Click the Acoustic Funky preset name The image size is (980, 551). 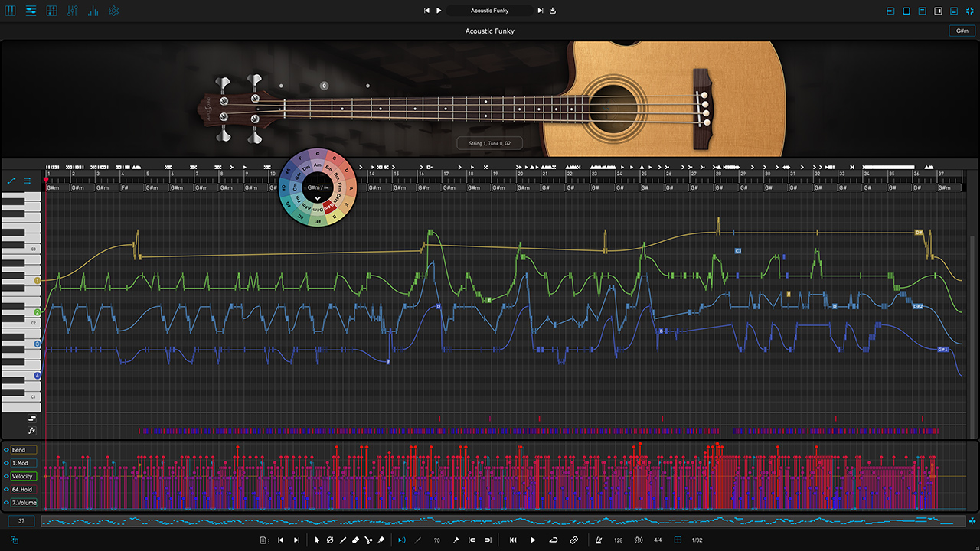pos(490,11)
